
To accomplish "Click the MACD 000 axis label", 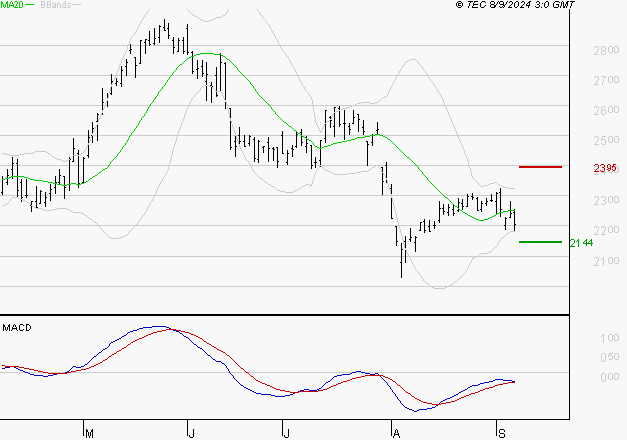I will (x=610, y=377).
